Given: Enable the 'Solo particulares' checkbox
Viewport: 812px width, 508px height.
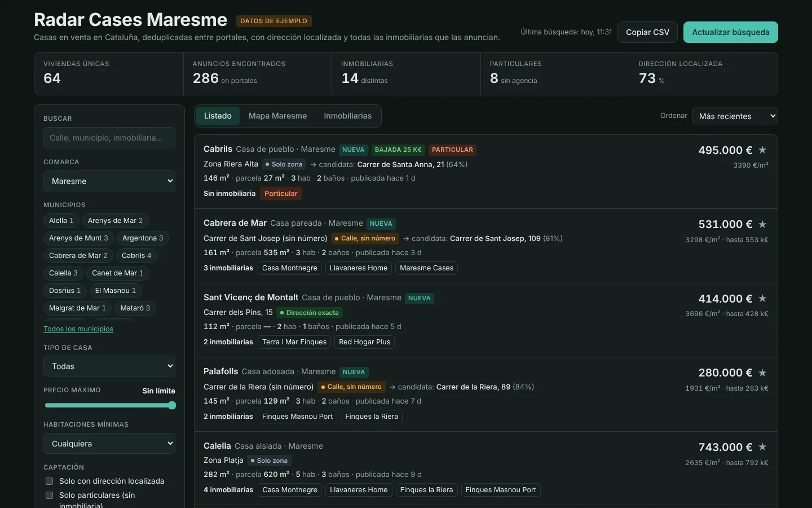Looking at the screenshot, I should point(49,496).
